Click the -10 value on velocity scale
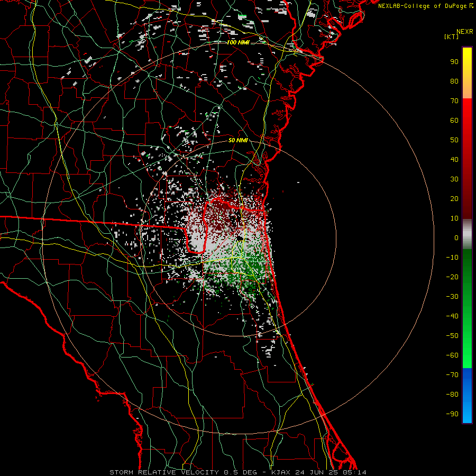The image size is (476, 476). (x=452, y=258)
